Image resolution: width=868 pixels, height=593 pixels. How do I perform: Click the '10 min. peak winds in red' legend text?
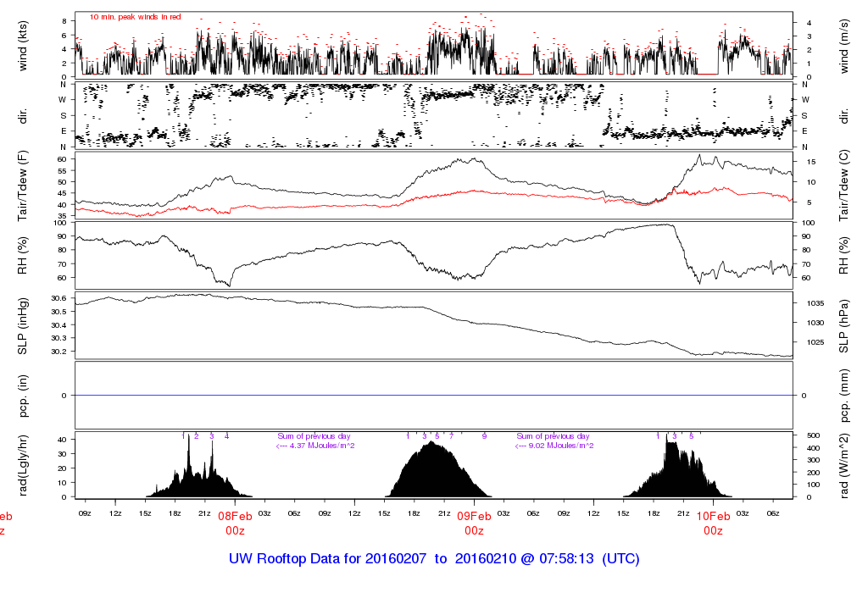135,17
